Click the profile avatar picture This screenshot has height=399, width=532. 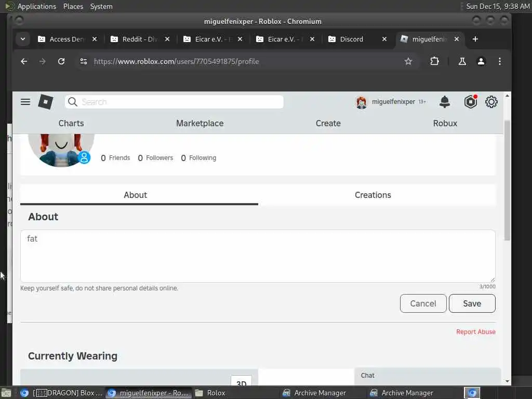(x=61, y=150)
